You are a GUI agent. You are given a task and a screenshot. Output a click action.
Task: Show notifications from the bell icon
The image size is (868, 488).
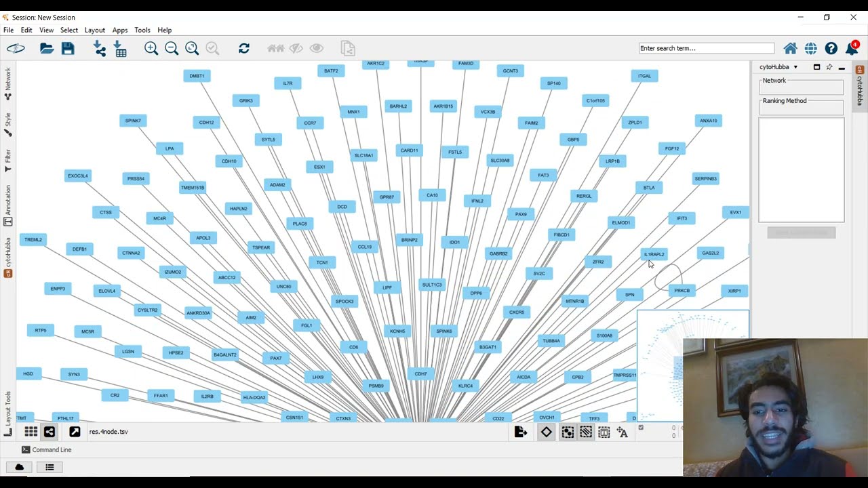pos(852,48)
